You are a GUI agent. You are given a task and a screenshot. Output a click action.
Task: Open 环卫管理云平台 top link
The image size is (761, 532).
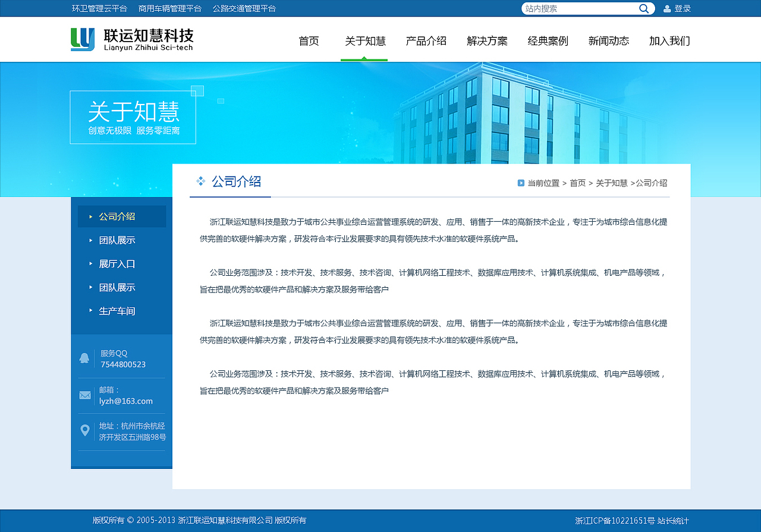click(99, 8)
